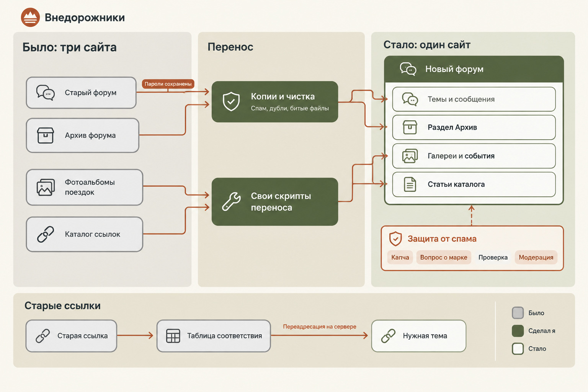Click the chat icon in Новый форум header
This screenshot has height=392, width=588.
click(x=408, y=69)
